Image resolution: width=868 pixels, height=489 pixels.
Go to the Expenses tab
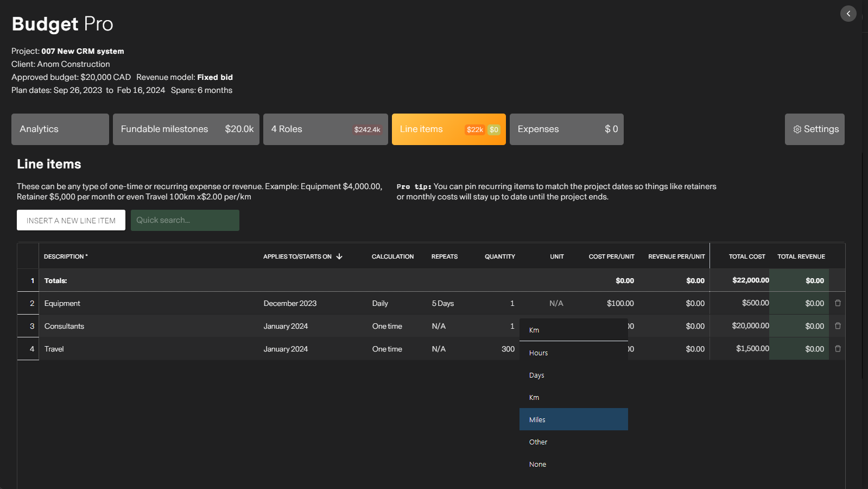point(567,129)
